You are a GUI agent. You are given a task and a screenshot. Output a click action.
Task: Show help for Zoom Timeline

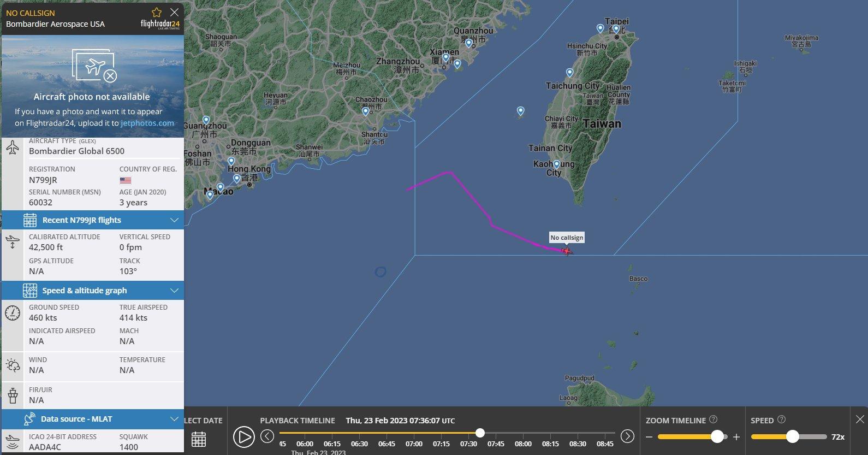pyautogui.click(x=713, y=419)
